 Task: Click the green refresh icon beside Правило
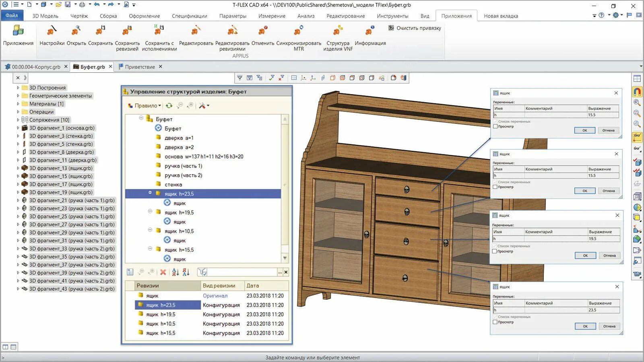point(169,106)
